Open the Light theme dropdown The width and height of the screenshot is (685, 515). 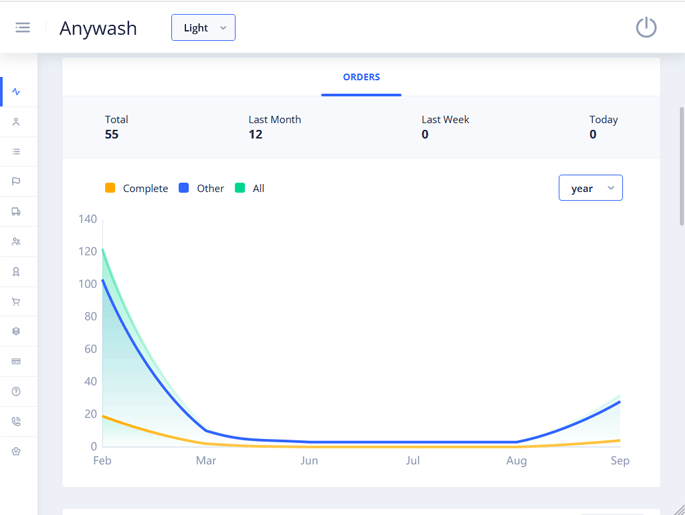point(203,28)
